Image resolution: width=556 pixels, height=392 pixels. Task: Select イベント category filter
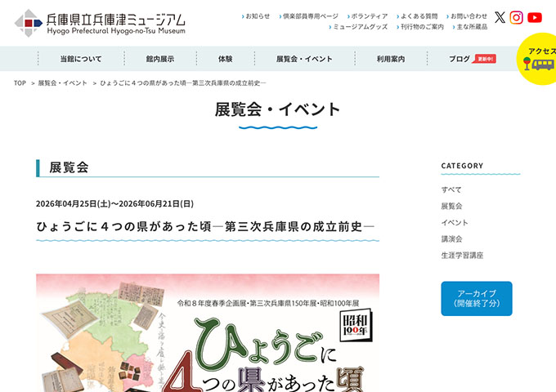point(455,223)
